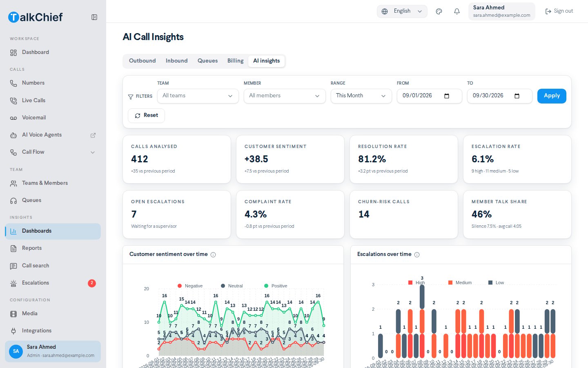
Task: Click the Dashboard grid icon in sidebar
Action: (x=13, y=53)
